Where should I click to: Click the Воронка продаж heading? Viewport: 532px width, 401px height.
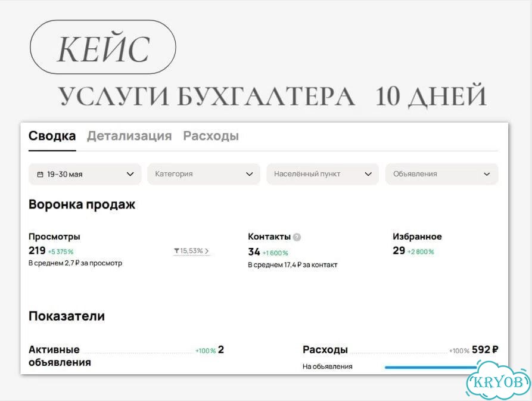click(x=82, y=204)
